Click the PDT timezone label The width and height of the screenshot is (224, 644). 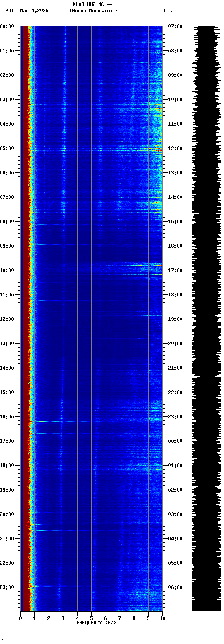point(9,11)
